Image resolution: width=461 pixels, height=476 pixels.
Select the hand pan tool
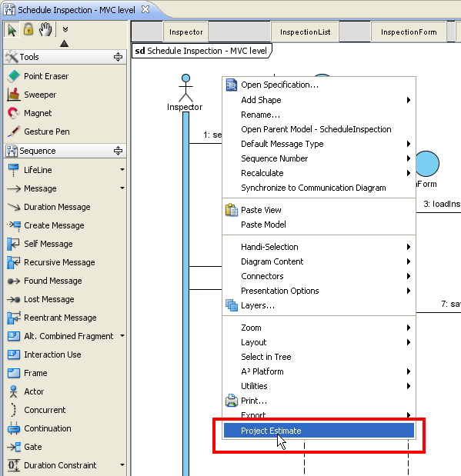(45, 30)
